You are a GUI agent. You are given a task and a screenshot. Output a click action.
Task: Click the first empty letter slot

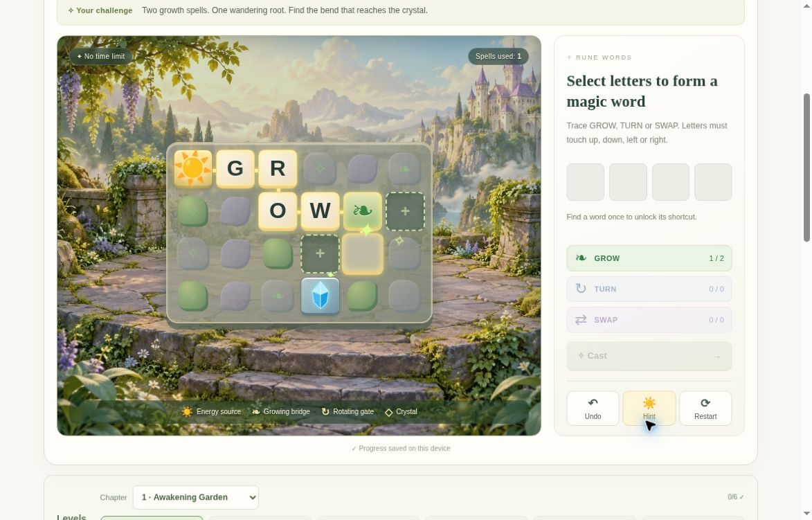tap(585, 182)
